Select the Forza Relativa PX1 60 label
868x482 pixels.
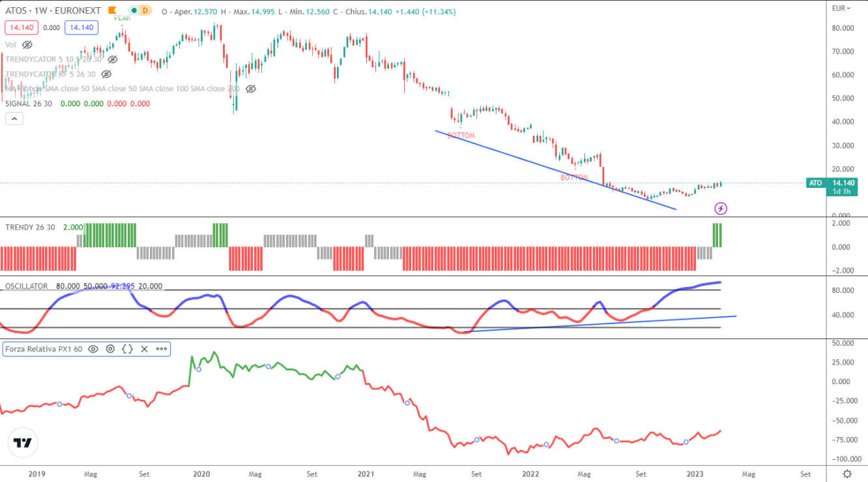[44, 349]
